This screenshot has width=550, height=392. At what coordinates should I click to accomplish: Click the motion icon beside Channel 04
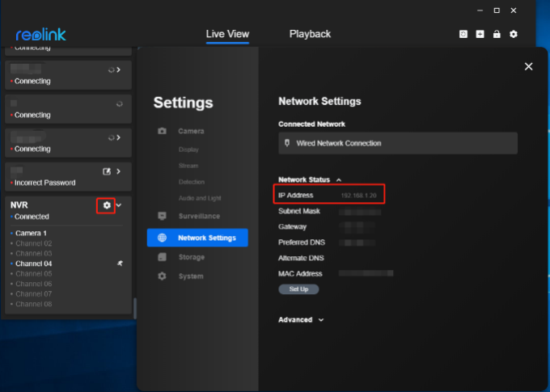tap(119, 263)
